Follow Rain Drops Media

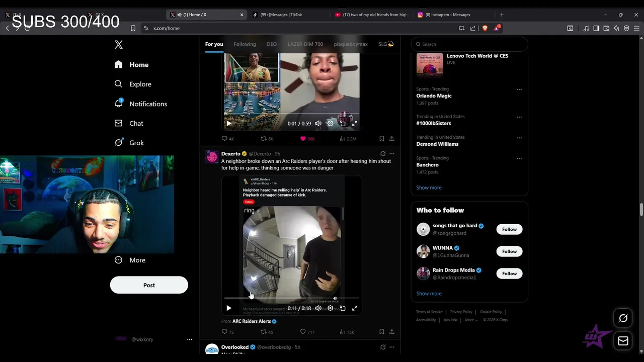tap(509, 274)
